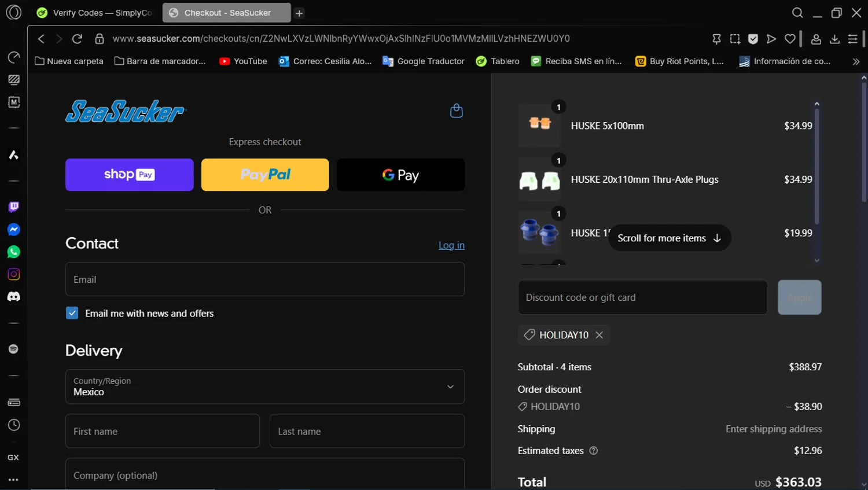This screenshot has width=868, height=490.
Task: Open Aria AI icon in sidebar
Action: pos(13,154)
